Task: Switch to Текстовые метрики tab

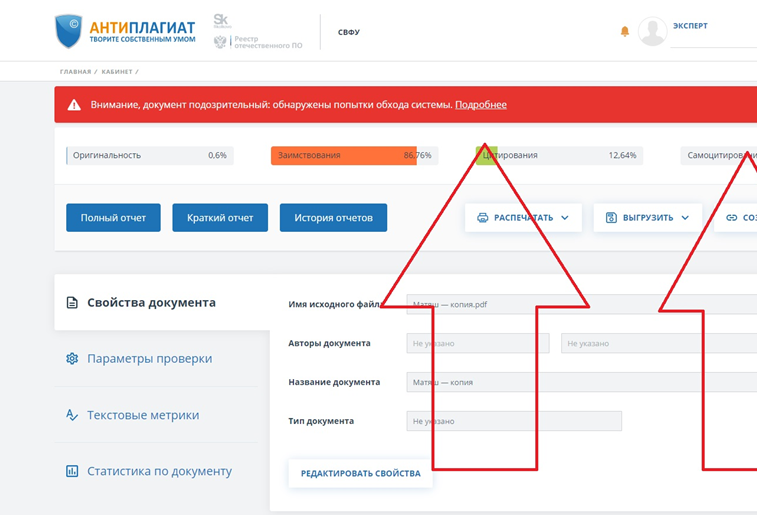Action: click(x=156, y=415)
